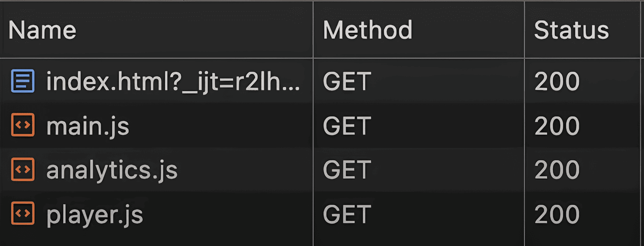
Task: Click the script icon next to main.js
Action: coord(23,126)
